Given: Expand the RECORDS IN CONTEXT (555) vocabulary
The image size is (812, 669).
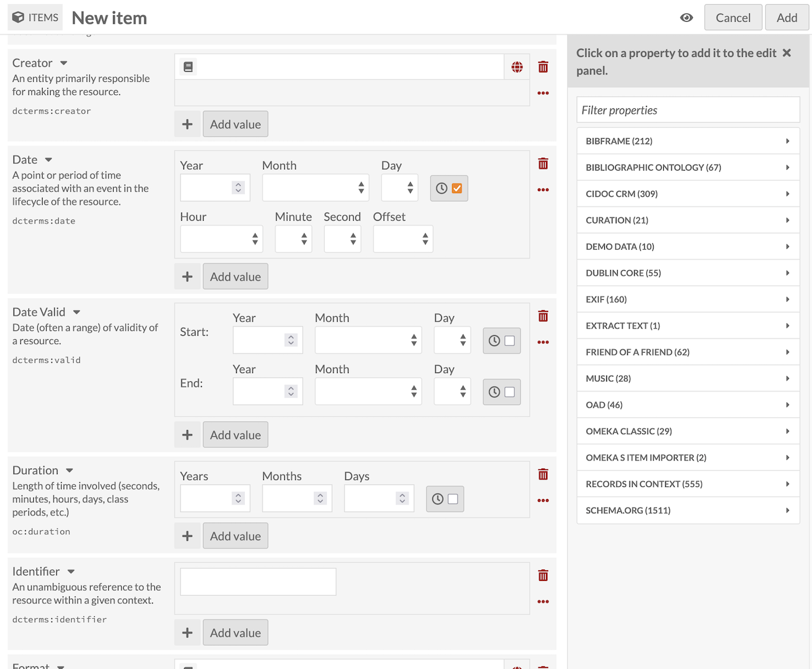Looking at the screenshot, I should point(688,484).
